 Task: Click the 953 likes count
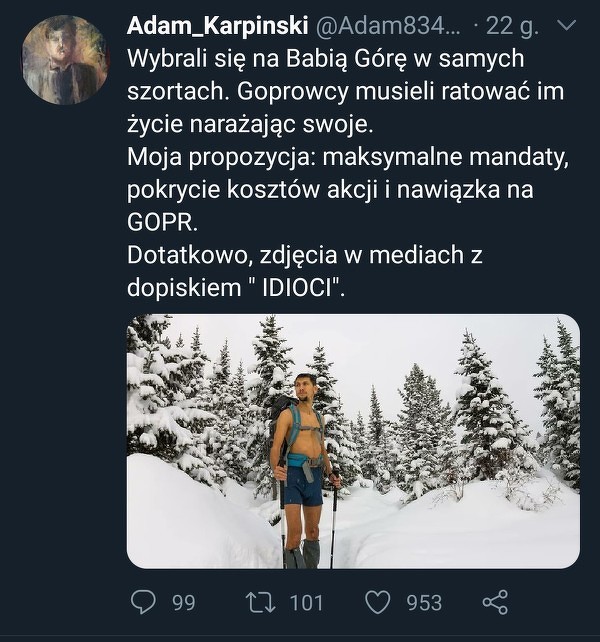point(424,602)
